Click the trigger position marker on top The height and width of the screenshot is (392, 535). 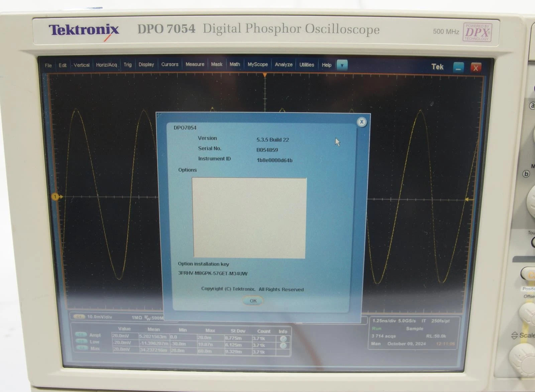(264, 76)
